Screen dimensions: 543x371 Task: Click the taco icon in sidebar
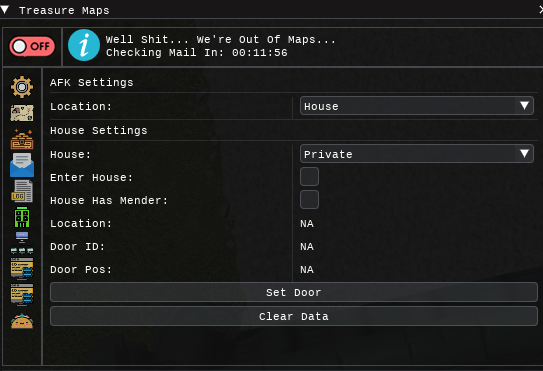22,321
